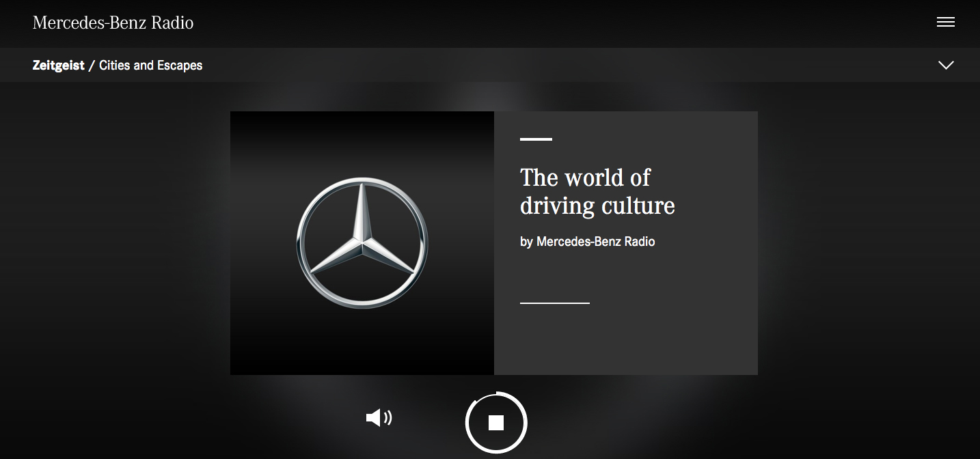Open the hamburger menu in the header
Screen dimensions: 980x459
945,23
